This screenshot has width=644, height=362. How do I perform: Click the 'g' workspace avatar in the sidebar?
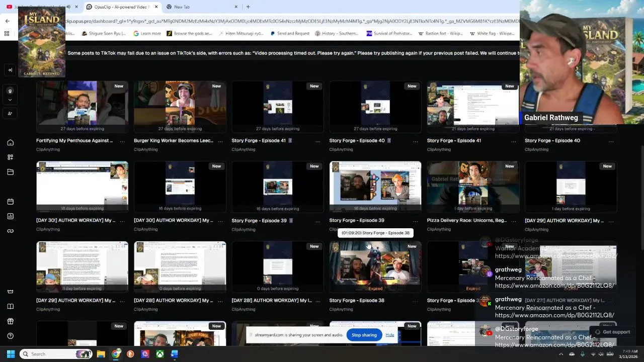click(10, 91)
